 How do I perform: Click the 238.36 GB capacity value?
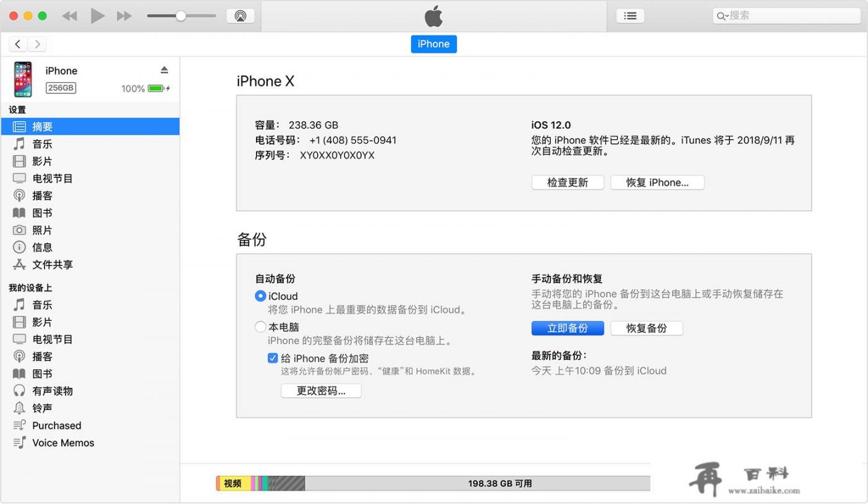pos(313,125)
